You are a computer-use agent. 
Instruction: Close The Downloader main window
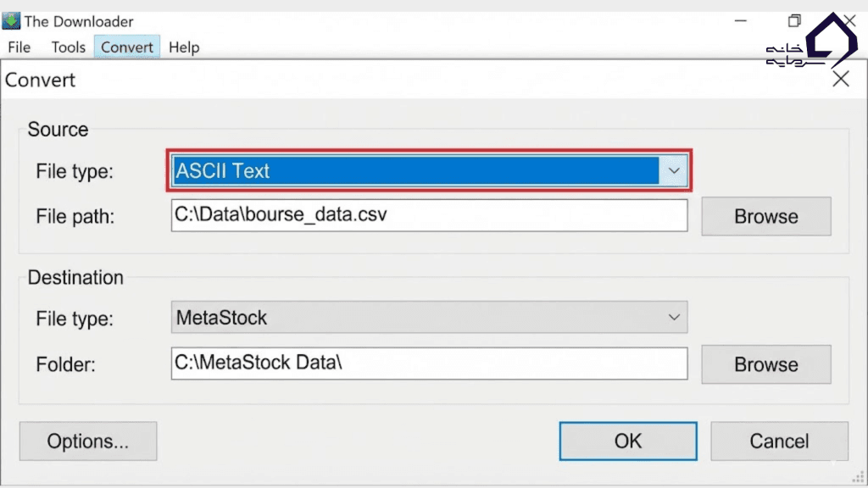coord(847,21)
